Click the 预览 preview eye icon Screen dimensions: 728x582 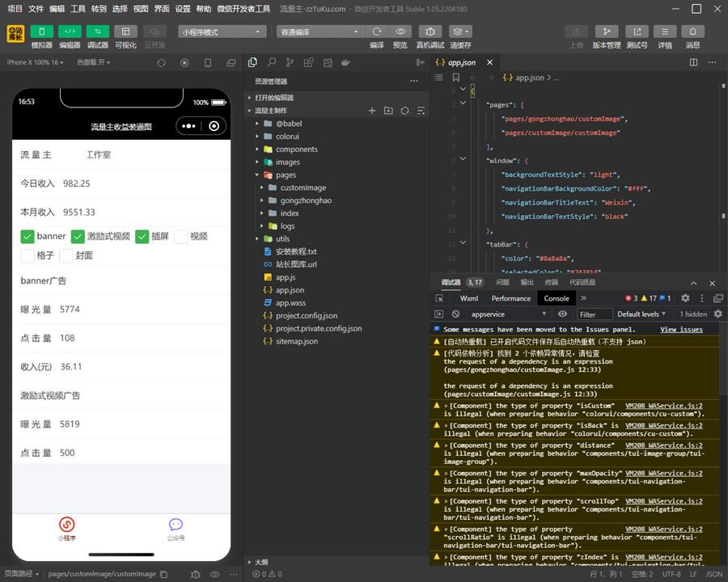coord(400,32)
